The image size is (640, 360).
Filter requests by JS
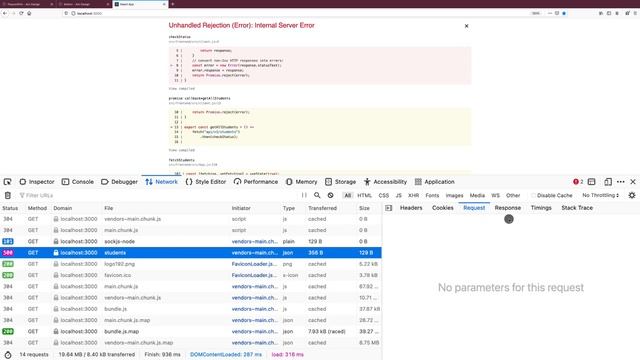click(399, 196)
